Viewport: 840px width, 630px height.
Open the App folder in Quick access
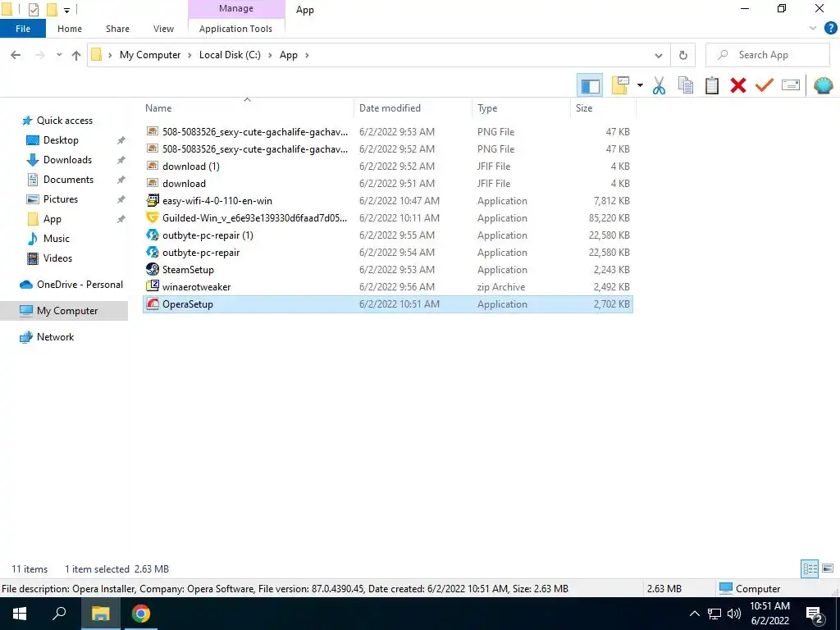[52, 218]
